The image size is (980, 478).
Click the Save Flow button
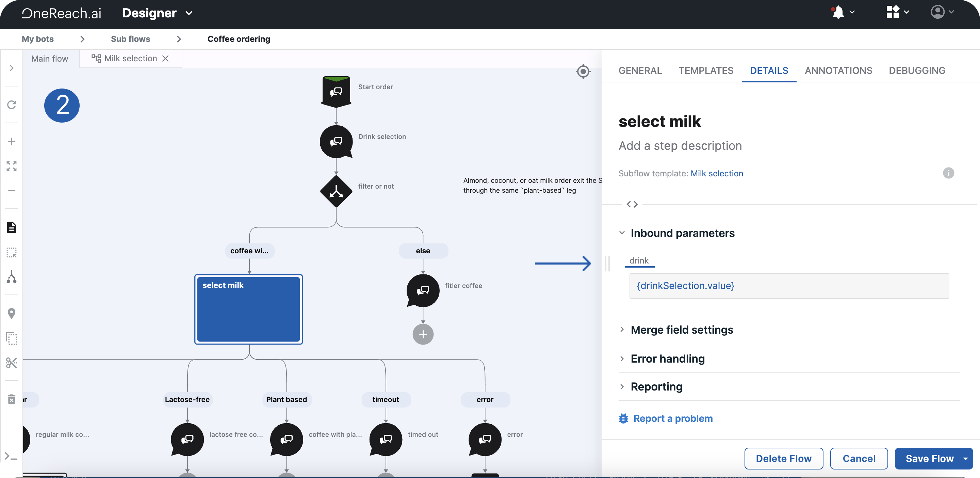click(929, 459)
